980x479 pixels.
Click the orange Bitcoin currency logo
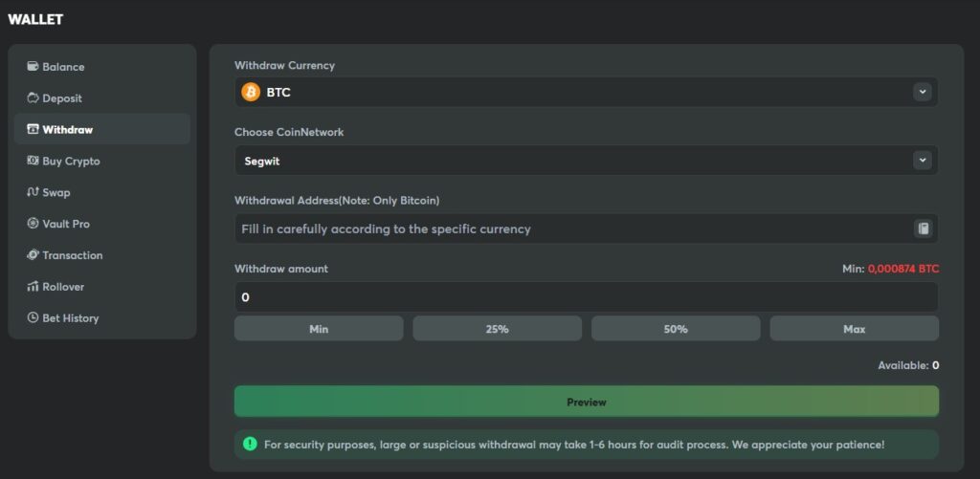click(x=251, y=93)
